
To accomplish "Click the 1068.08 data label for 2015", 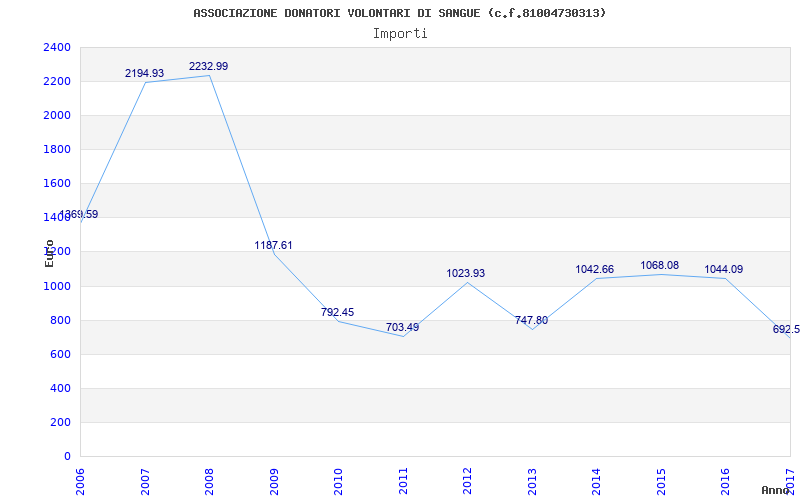I will pos(660,265).
